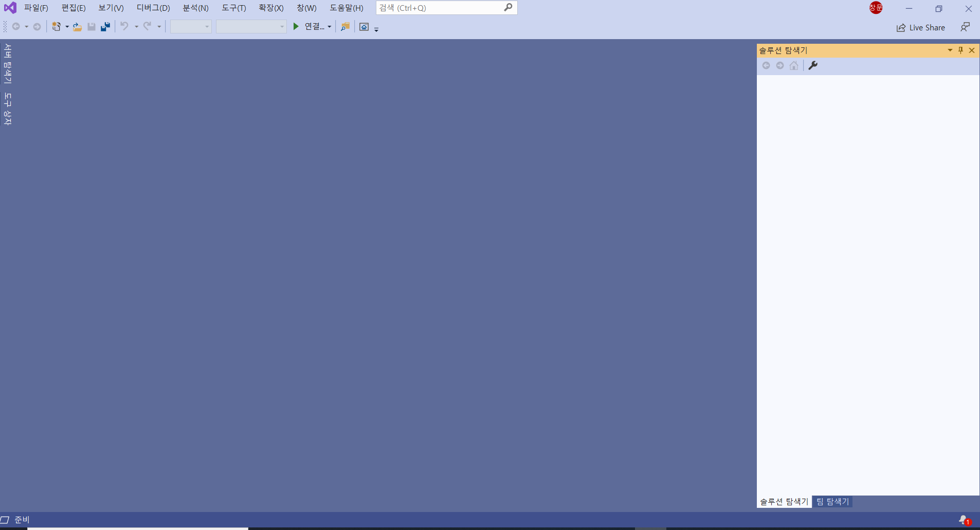Select the 솔루션 탐색기 bottom tab

(784, 502)
